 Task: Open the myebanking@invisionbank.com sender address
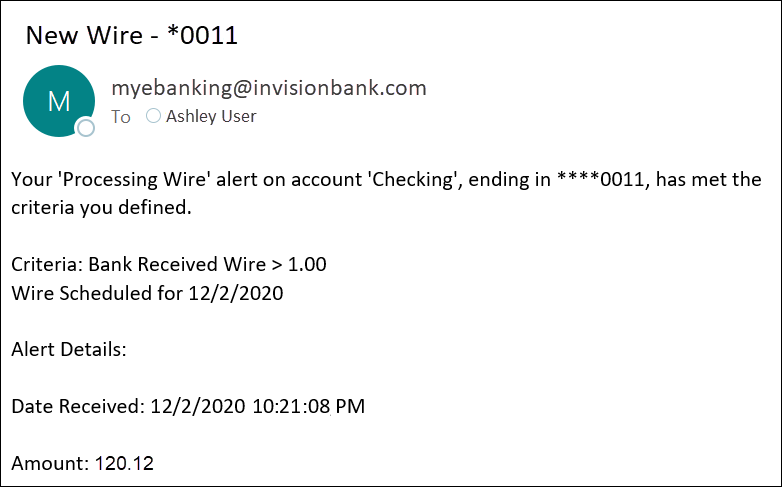click(268, 88)
